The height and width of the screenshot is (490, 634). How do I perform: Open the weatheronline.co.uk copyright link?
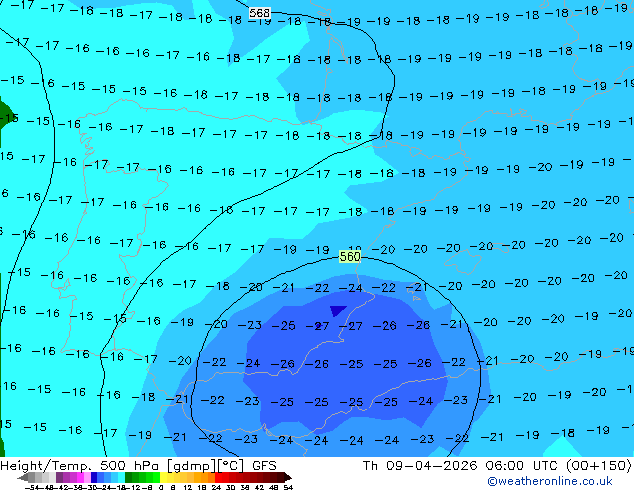pos(550,481)
